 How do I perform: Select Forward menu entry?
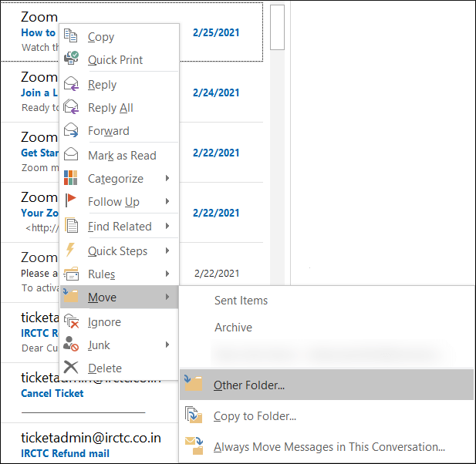tap(120, 131)
